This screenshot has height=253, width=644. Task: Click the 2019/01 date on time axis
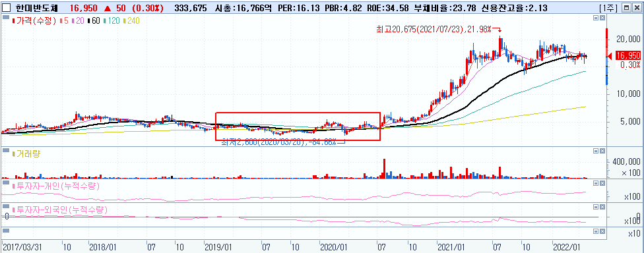click(x=218, y=247)
